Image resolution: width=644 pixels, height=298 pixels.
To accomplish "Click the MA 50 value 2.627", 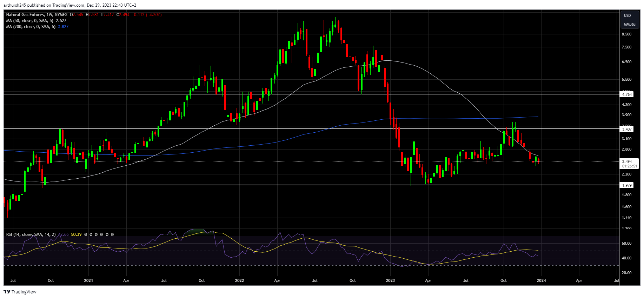I will point(61,21).
